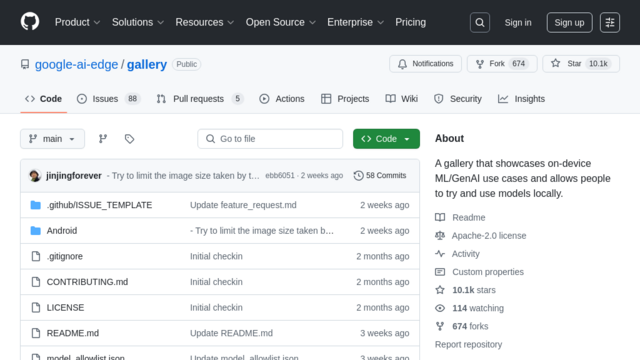Open the jinjingforever profile link
640x360 pixels.
pos(74,176)
